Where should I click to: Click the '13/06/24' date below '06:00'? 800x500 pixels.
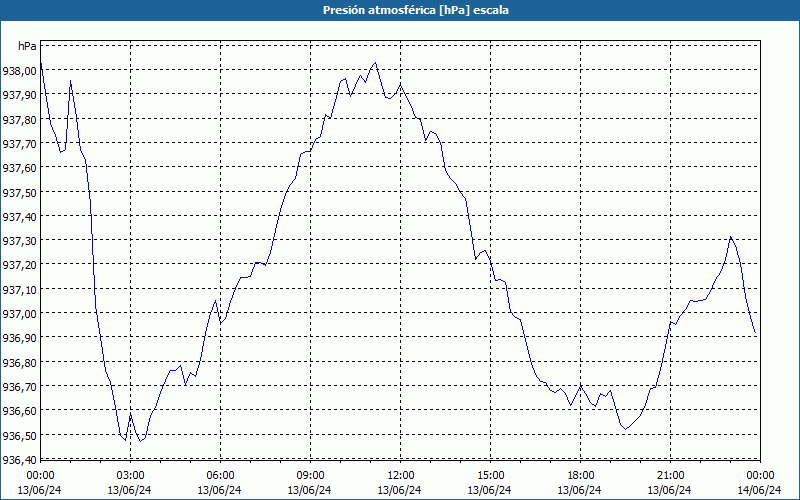[x=219, y=490]
